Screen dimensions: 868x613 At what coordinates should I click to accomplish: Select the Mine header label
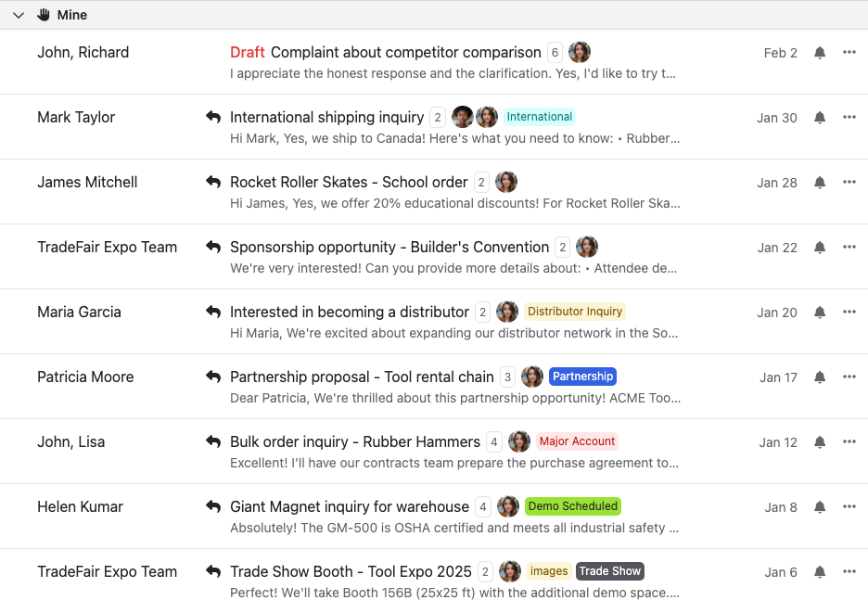[74, 15]
